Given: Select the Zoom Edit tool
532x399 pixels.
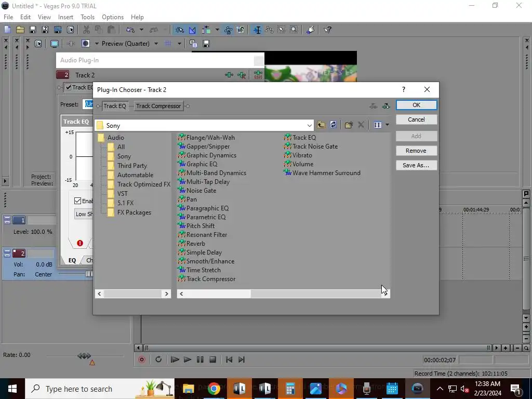Looking at the screenshot, I should (294, 30).
